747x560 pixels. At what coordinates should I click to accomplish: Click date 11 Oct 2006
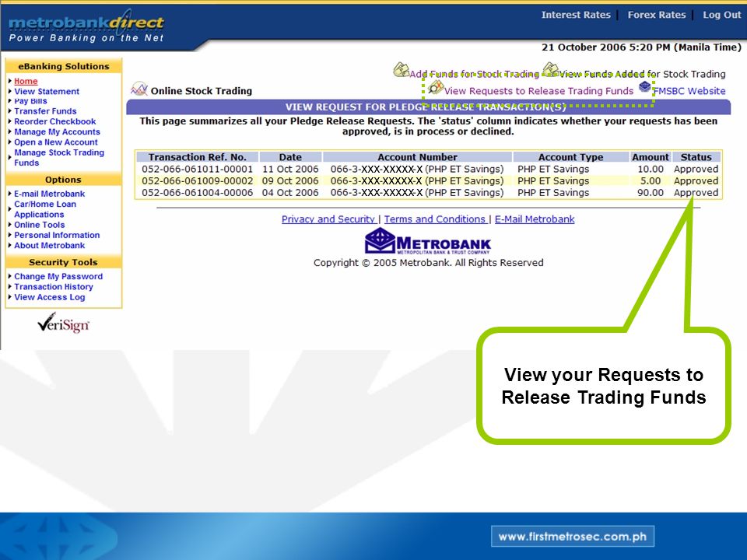[290, 170]
